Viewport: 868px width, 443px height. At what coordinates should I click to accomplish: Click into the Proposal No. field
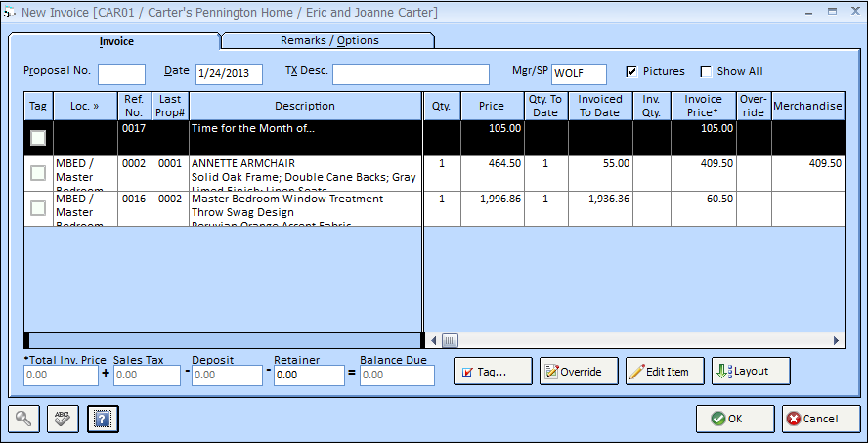point(122,74)
